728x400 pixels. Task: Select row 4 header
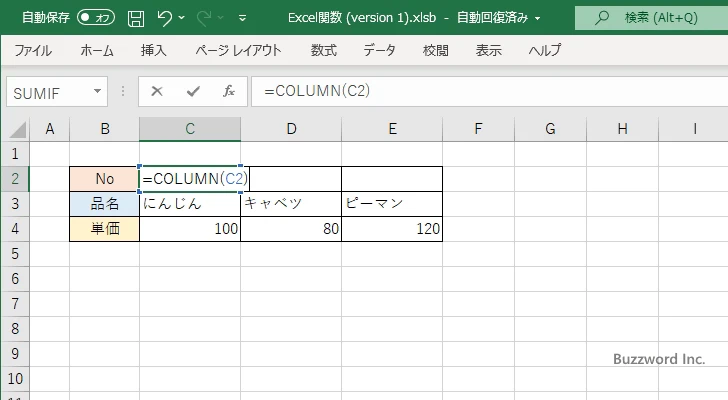tap(15, 229)
